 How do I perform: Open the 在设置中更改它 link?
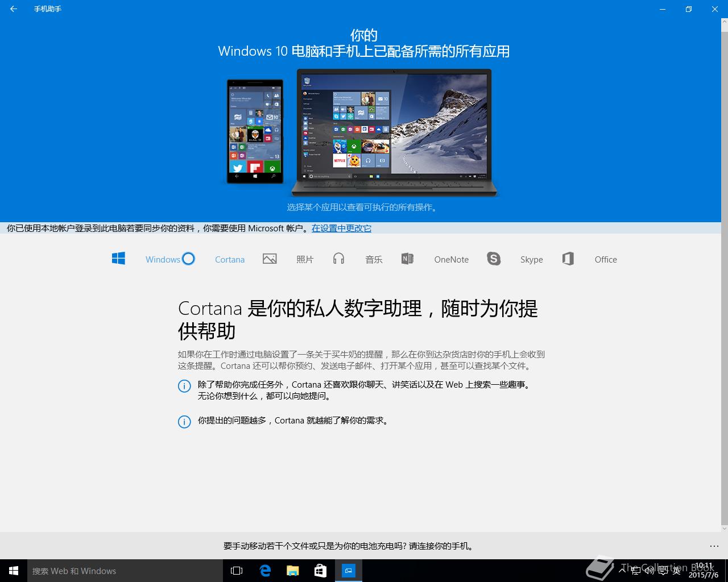point(341,228)
